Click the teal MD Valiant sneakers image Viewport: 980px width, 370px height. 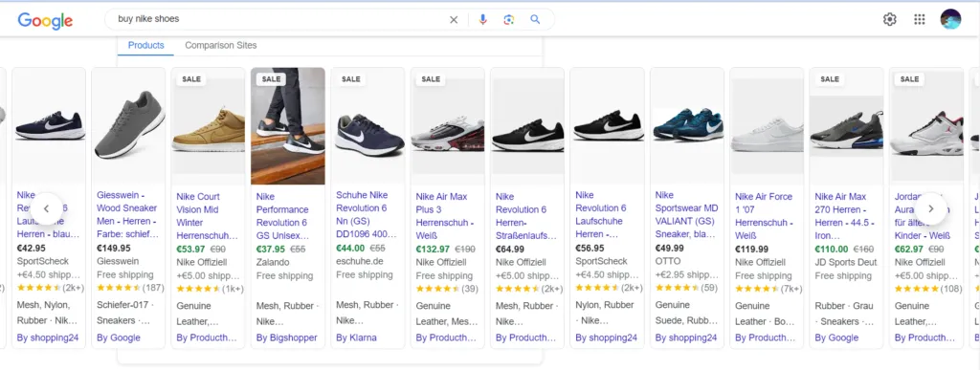coord(687,125)
